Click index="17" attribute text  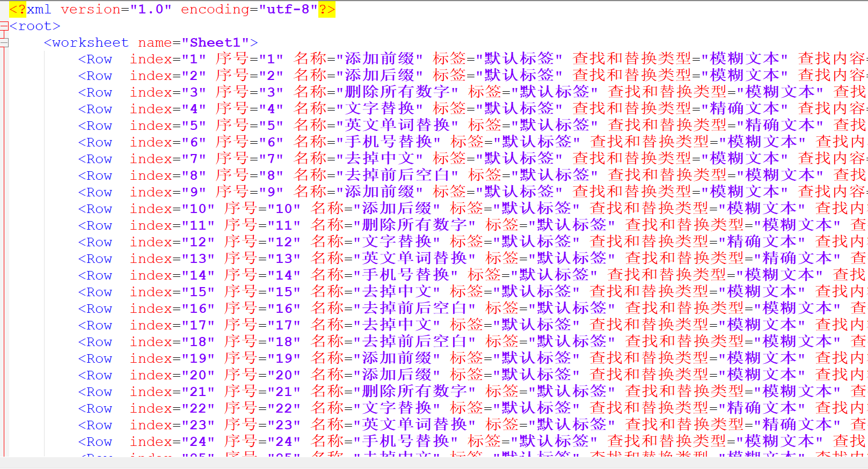pyautogui.click(x=172, y=326)
